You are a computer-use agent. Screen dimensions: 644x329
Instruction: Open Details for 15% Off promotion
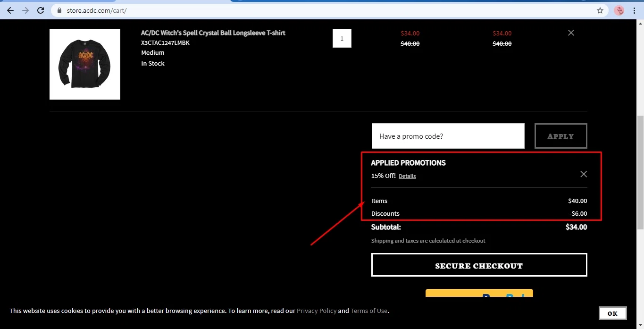407,176
